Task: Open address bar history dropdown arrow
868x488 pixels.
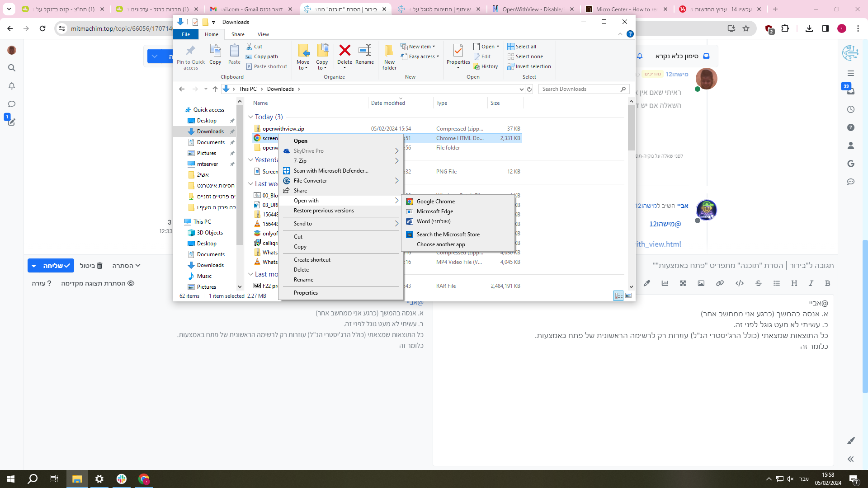Action: [x=521, y=89]
